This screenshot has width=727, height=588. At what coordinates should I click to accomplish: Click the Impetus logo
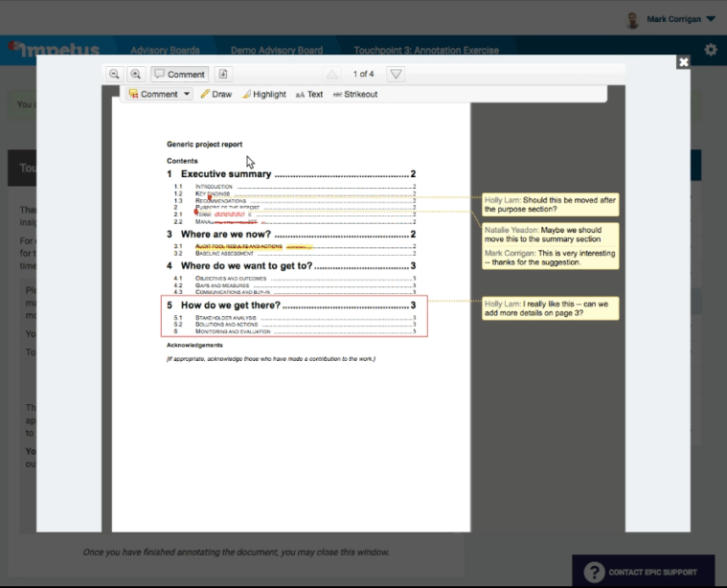55,48
